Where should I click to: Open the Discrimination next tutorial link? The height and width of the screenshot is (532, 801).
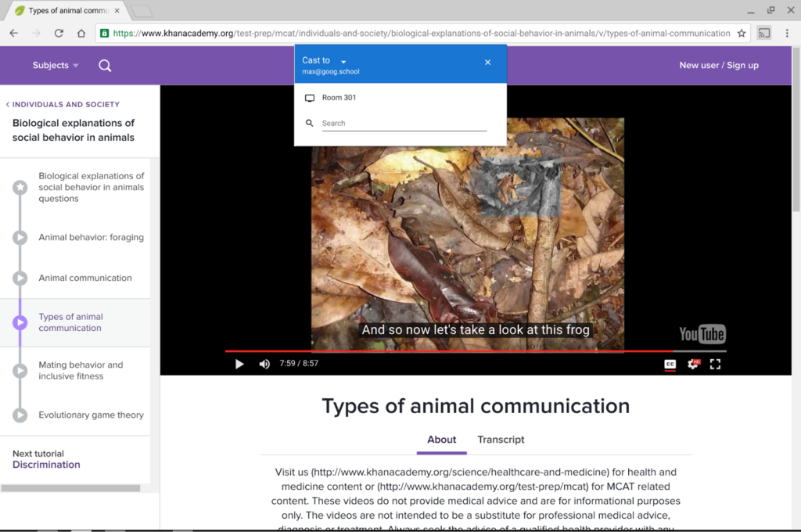coord(46,465)
